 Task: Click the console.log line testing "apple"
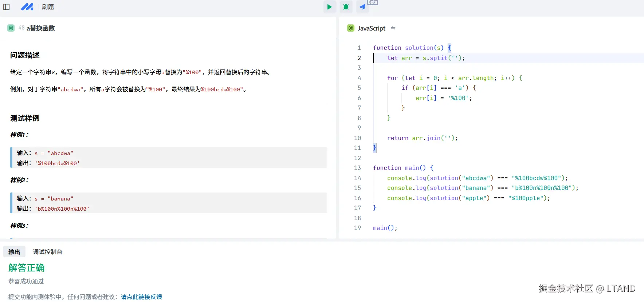(x=468, y=198)
